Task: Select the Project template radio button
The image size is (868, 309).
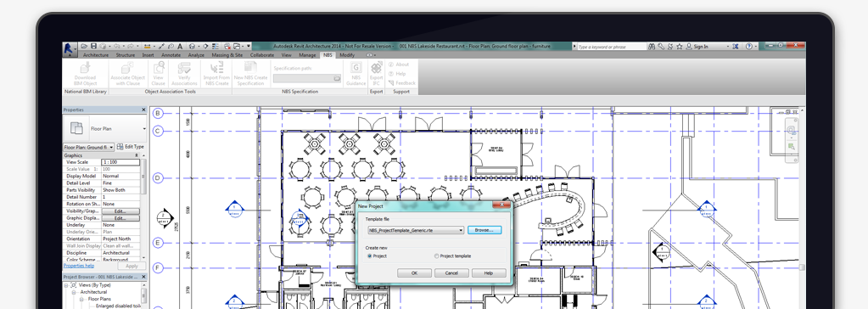Action: [436, 256]
